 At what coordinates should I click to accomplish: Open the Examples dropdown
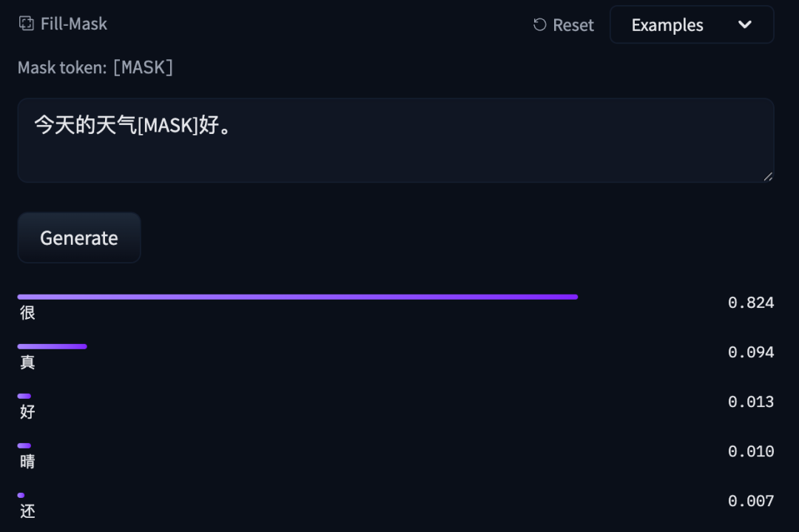(691, 25)
